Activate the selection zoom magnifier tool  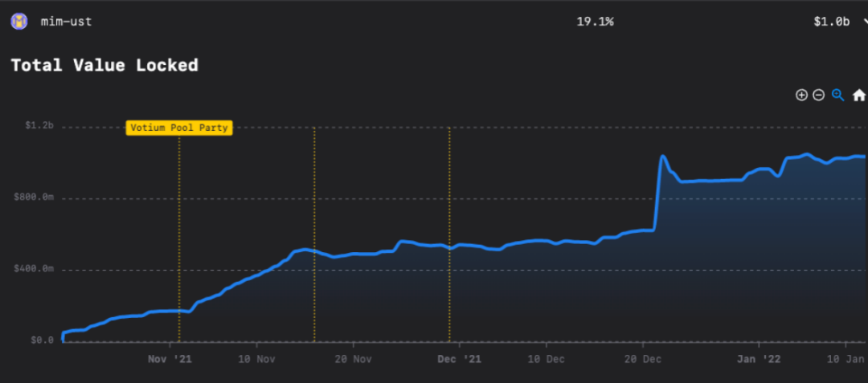pos(838,95)
